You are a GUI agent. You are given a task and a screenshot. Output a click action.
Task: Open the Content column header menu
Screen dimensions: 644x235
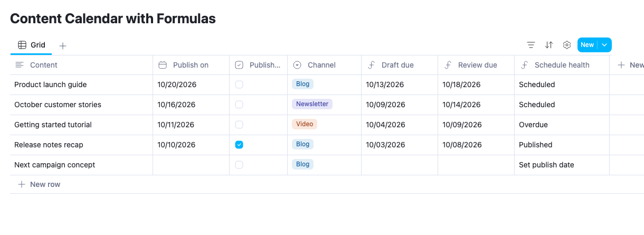tap(81, 65)
